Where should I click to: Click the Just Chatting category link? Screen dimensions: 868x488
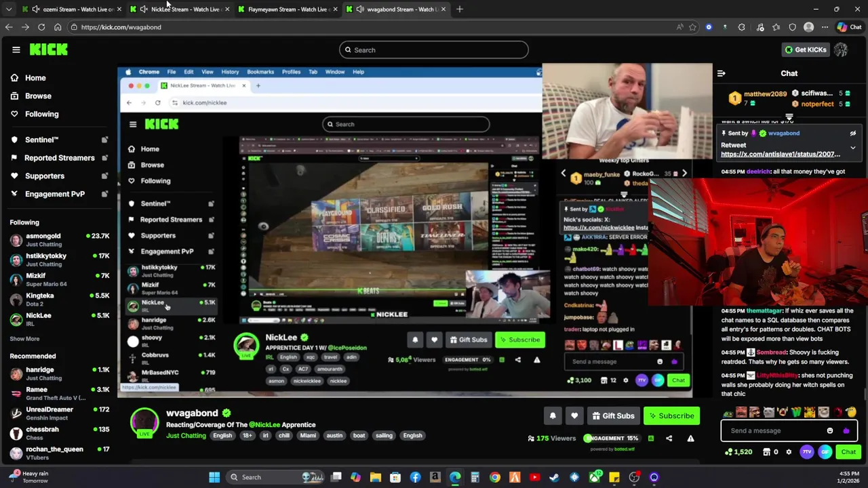pos(186,436)
